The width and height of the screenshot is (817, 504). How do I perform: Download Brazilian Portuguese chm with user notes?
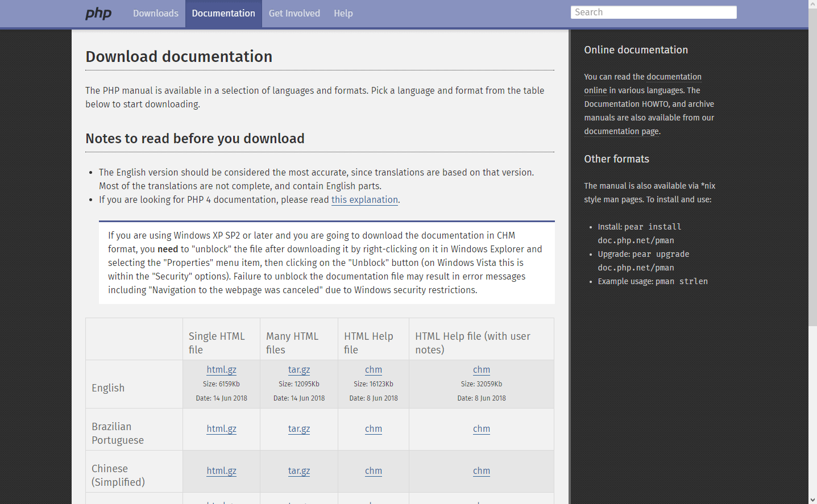tap(482, 428)
